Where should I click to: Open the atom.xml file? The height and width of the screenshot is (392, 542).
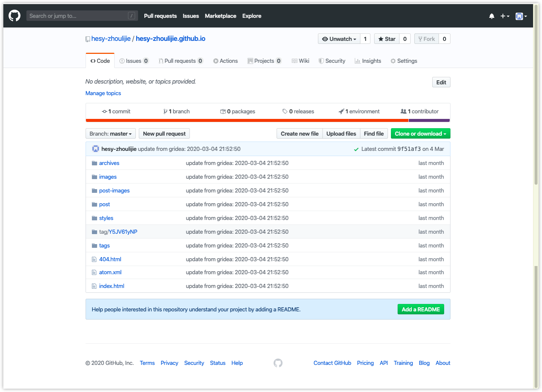110,272
